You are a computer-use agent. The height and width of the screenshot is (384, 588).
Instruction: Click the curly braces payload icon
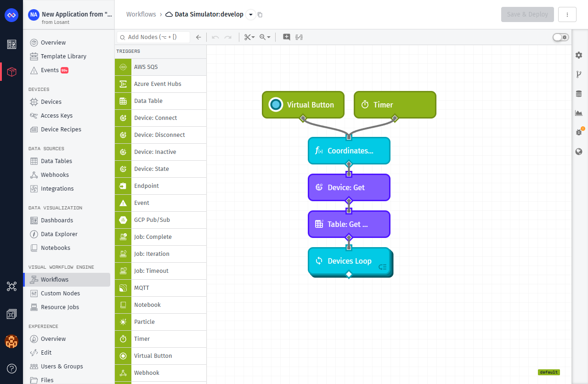pyautogui.click(x=299, y=37)
